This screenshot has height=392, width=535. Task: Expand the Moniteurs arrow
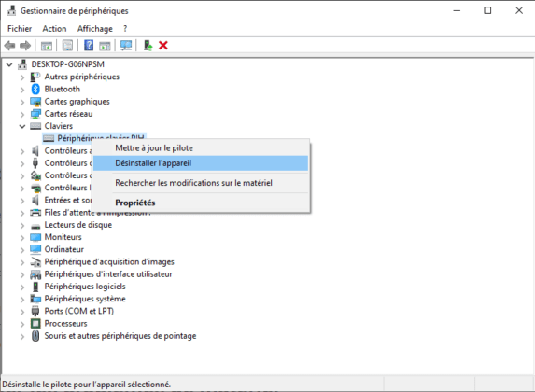22,238
